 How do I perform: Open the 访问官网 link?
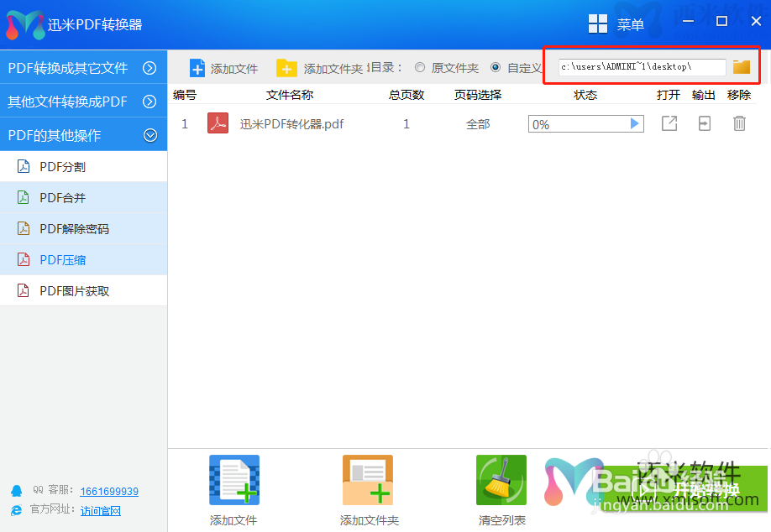100,511
